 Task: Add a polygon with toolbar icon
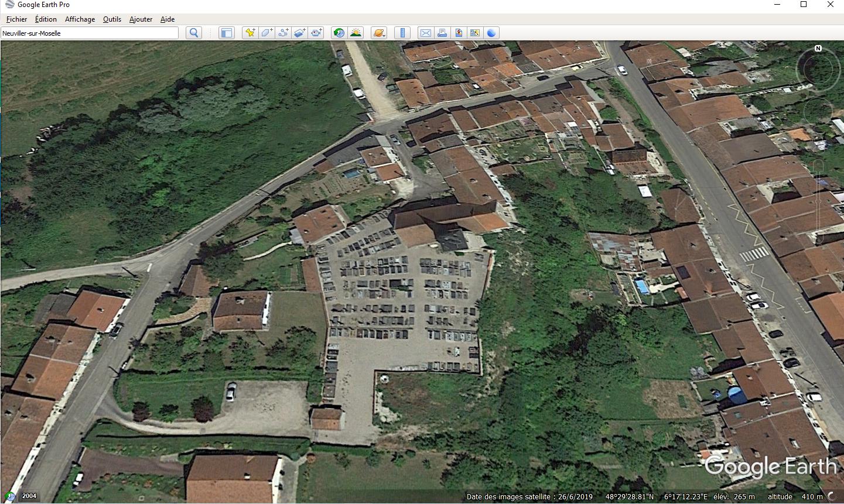[x=266, y=33]
